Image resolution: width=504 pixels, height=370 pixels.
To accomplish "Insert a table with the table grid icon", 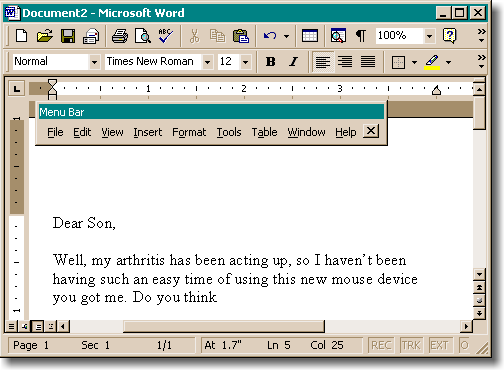I will point(310,36).
